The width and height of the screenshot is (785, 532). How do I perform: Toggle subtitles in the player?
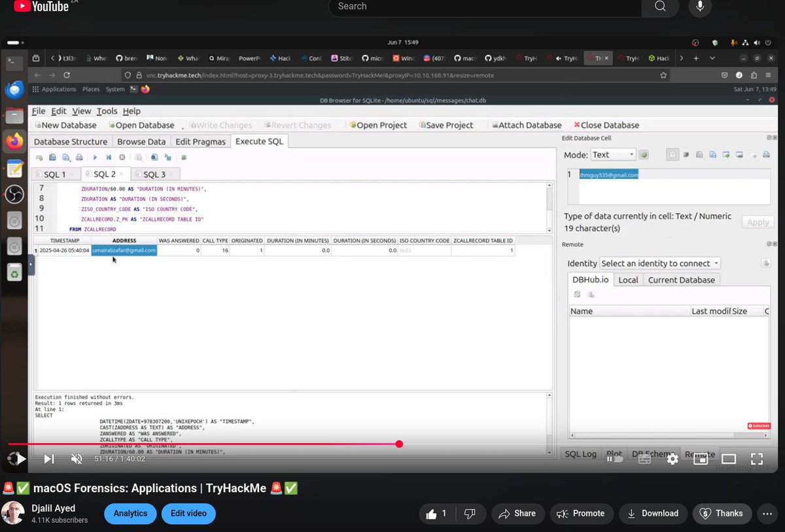[644, 459]
